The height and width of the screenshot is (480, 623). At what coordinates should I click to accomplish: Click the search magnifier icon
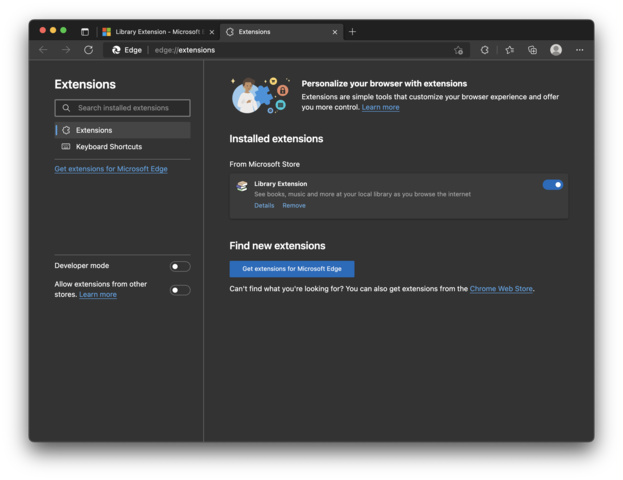pyautogui.click(x=66, y=108)
